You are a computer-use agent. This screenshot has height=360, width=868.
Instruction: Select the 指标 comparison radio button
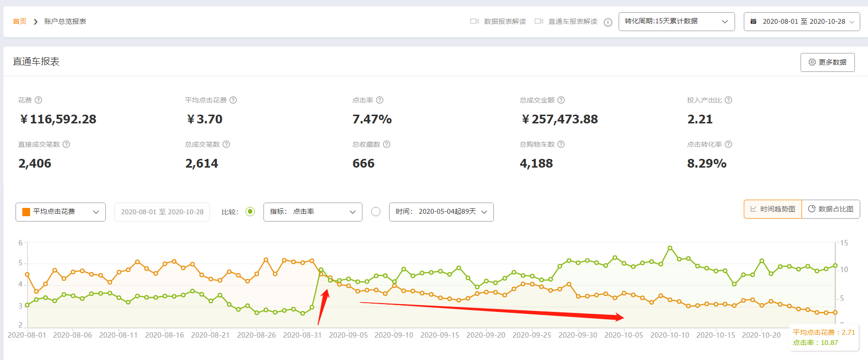(x=250, y=212)
